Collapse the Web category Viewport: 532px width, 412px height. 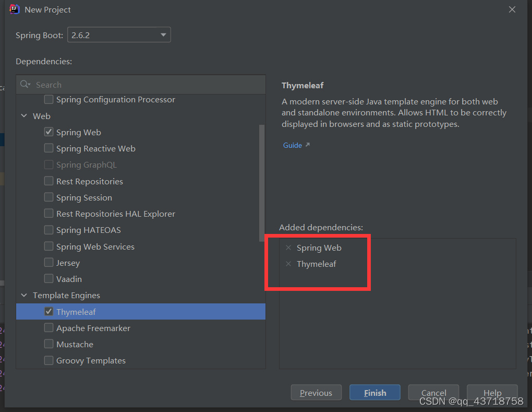[x=24, y=116]
